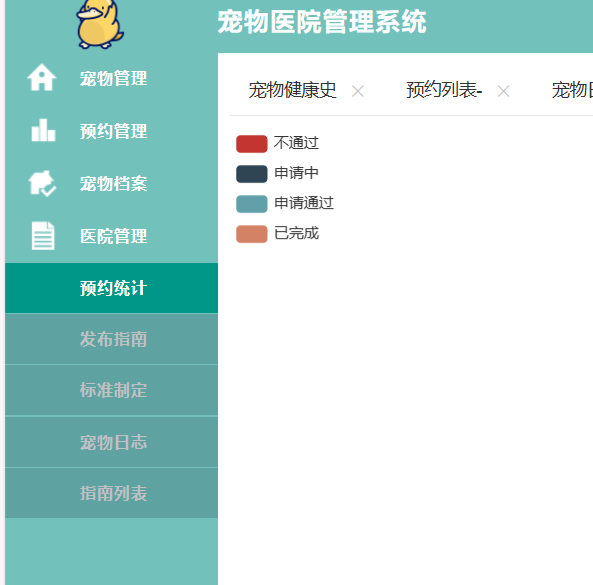
Task: Toggle the red 不通过 legend swatch
Action: pyautogui.click(x=251, y=144)
